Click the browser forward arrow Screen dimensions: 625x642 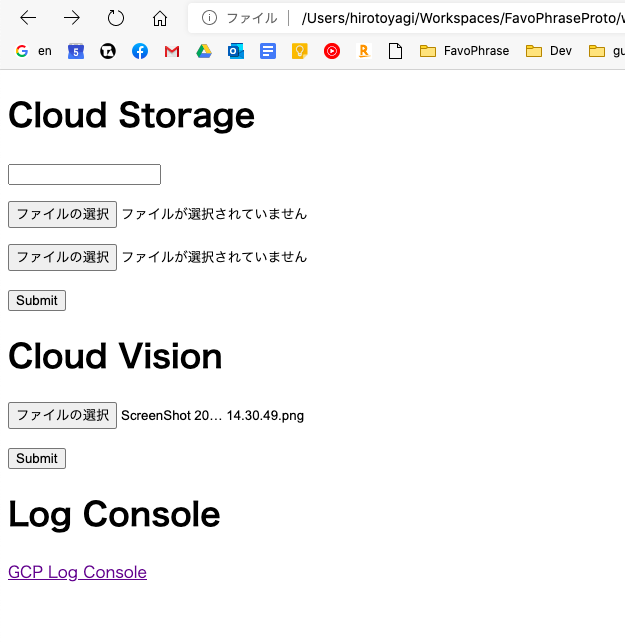72,18
